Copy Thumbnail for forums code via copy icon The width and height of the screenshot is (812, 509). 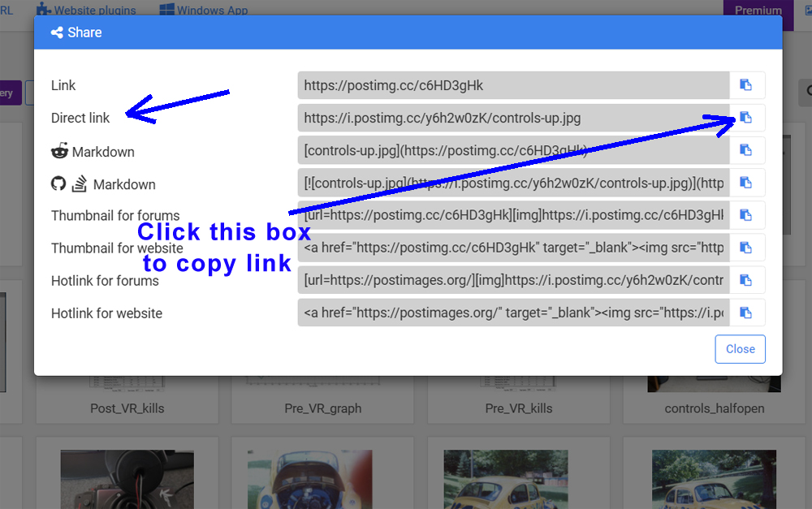[x=747, y=215]
